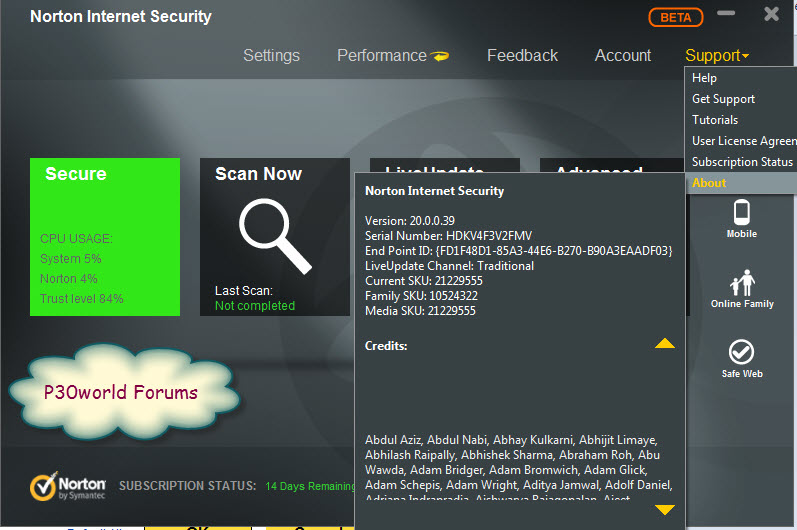Viewport: 797px width, 530px height.
Task: Open Subscription Status menu entry
Action: click(742, 162)
